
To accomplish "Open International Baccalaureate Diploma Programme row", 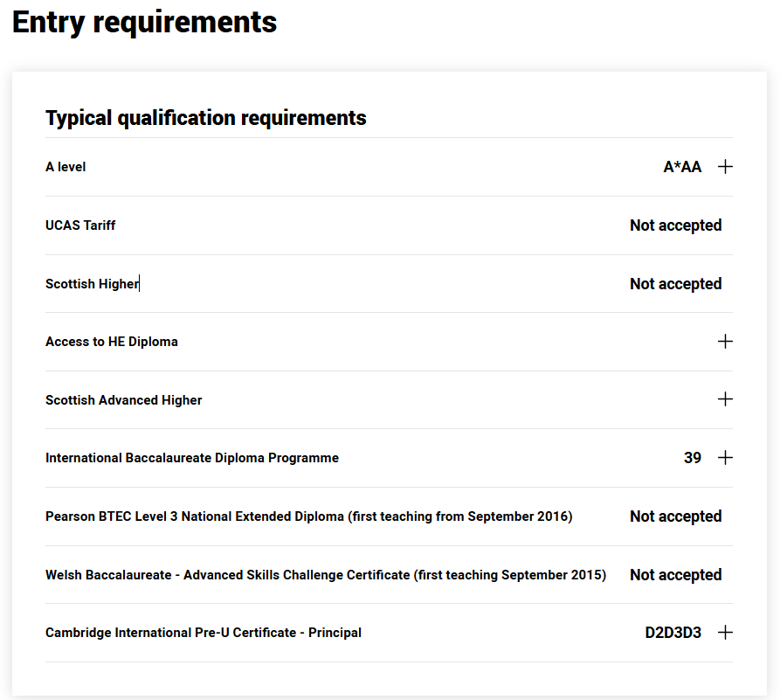I will [389, 458].
